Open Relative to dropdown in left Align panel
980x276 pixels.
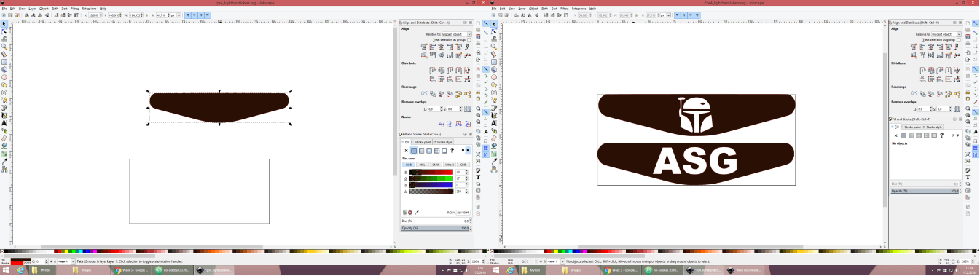tap(457, 34)
